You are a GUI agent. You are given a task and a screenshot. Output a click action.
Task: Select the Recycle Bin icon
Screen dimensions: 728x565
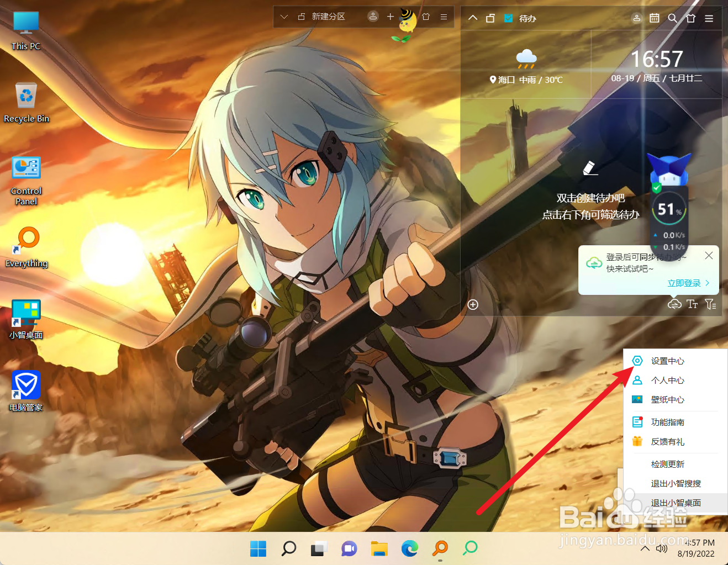pos(26,103)
